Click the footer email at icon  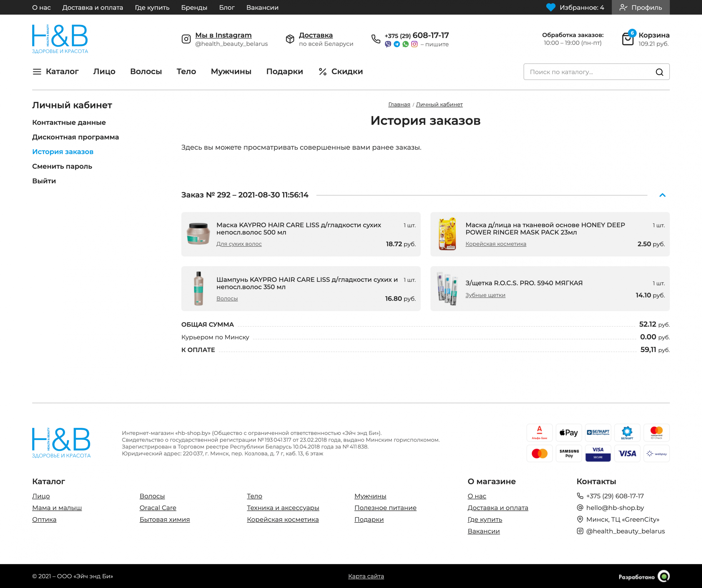pos(580,508)
